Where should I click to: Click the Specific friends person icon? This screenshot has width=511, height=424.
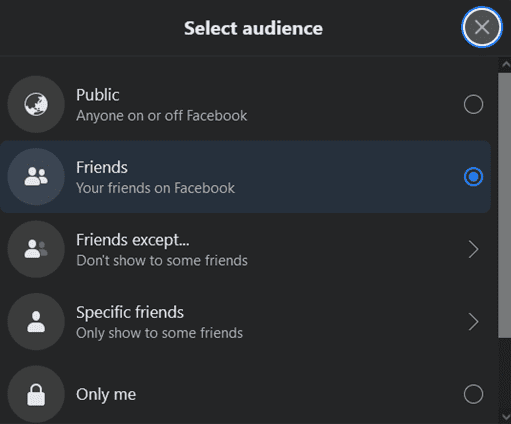36,322
